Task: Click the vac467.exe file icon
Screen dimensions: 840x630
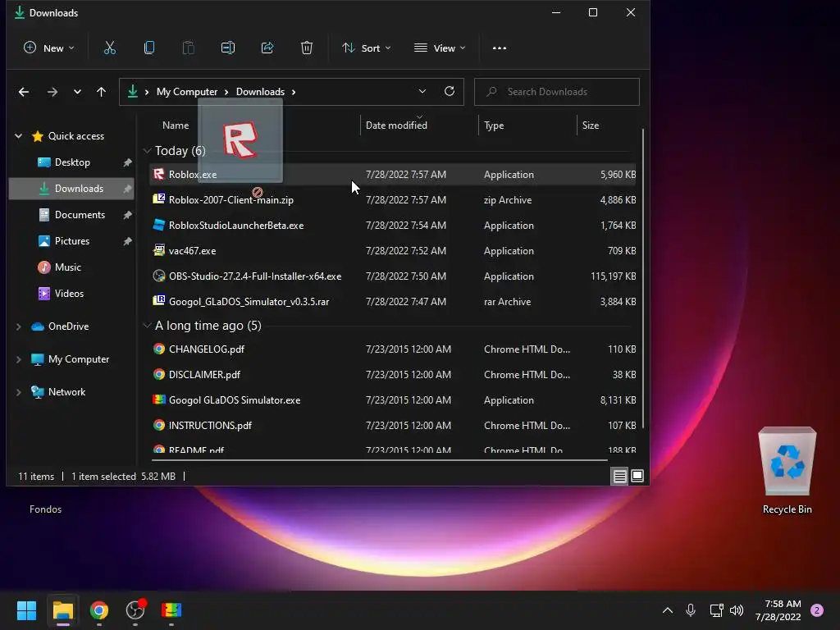Action: coord(158,250)
